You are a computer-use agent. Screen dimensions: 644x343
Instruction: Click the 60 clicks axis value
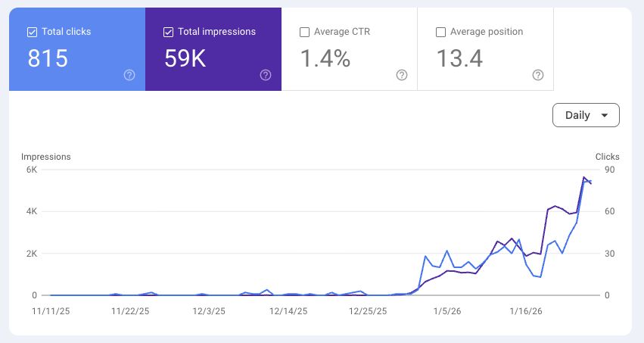tap(610, 211)
